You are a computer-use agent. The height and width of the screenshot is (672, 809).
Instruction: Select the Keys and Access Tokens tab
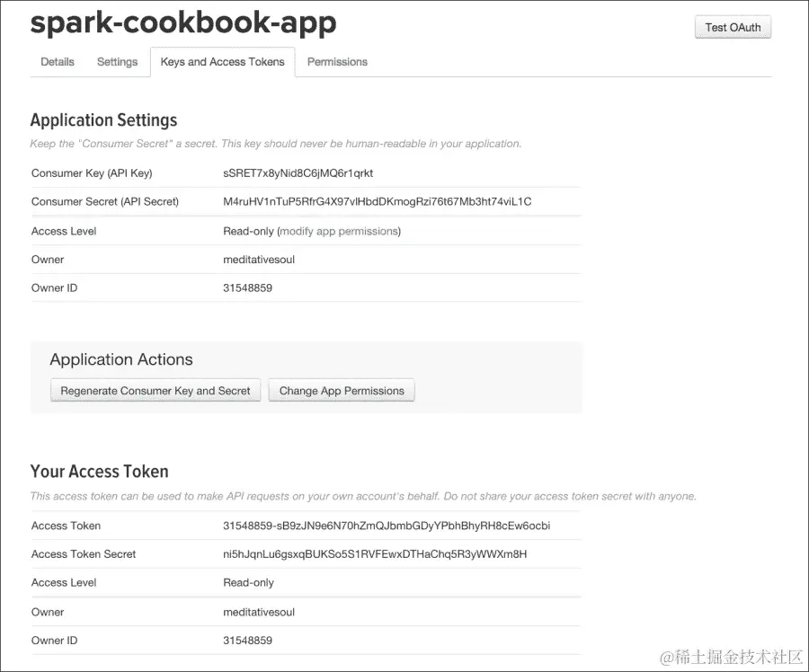tap(222, 62)
